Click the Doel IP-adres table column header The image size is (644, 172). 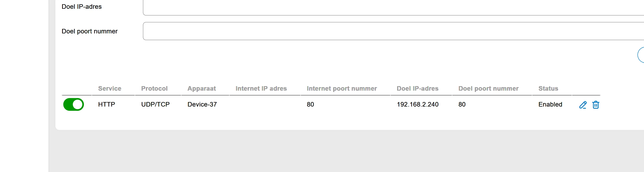tap(418, 89)
